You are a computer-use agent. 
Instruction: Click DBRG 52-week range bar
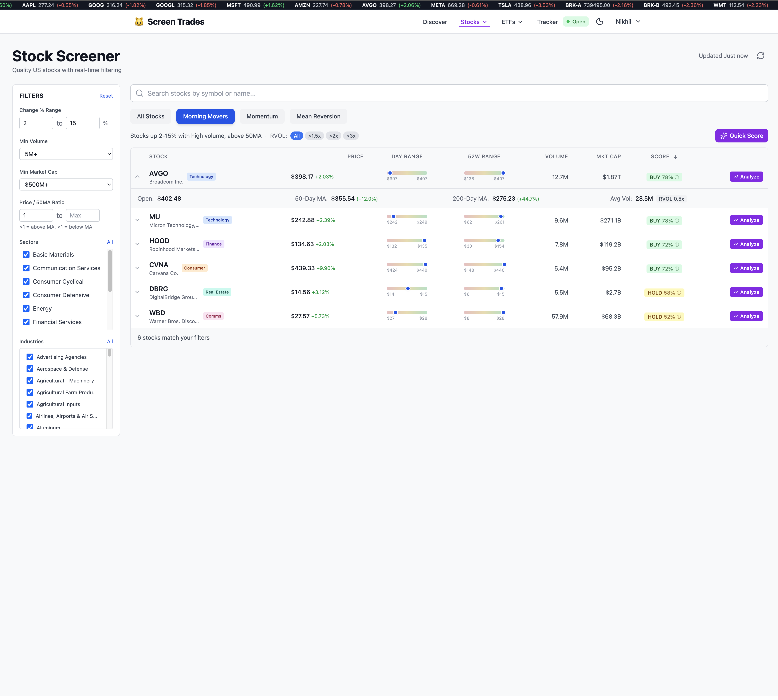point(484,288)
